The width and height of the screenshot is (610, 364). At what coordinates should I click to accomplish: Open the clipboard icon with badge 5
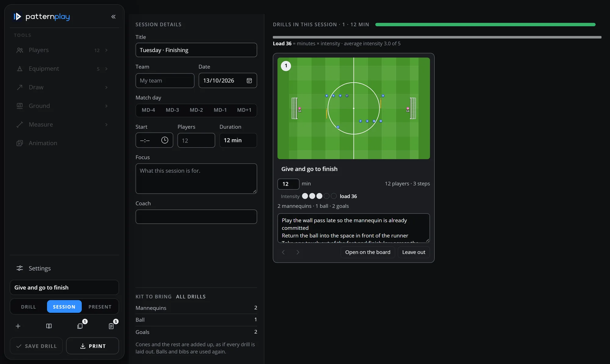point(111,326)
